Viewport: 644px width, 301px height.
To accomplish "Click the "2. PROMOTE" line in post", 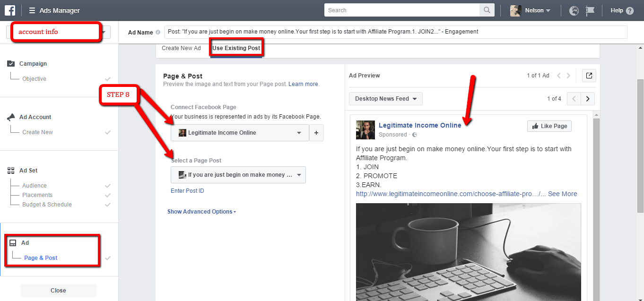I will (377, 176).
